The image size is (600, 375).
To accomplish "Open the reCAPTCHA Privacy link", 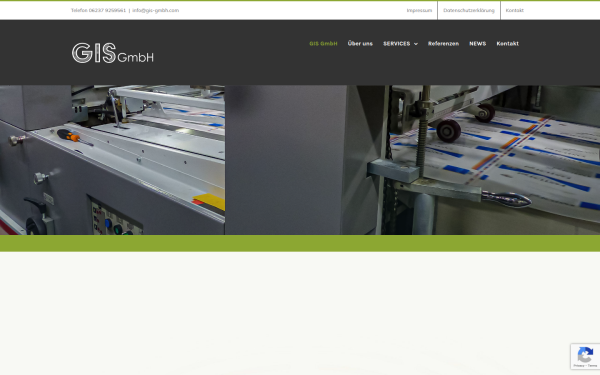I will click(x=579, y=366).
